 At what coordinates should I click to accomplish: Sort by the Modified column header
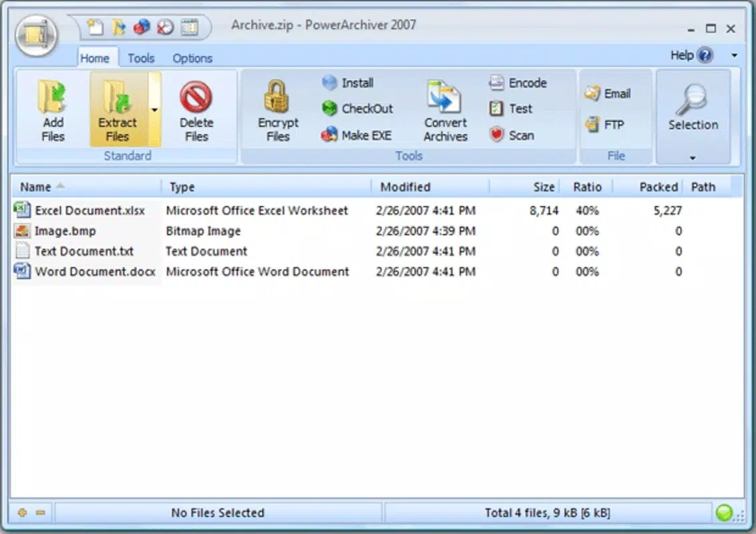click(x=430, y=187)
